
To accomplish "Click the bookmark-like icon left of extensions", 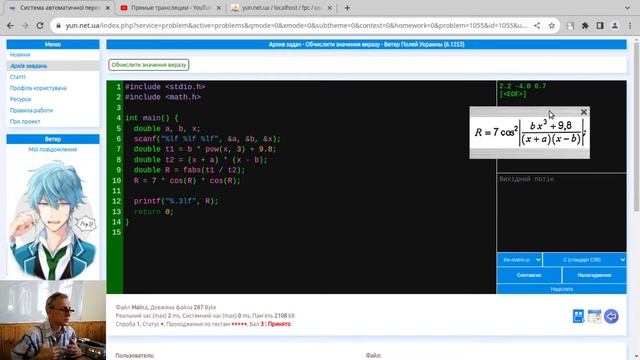I will pyautogui.click(x=570, y=25).
